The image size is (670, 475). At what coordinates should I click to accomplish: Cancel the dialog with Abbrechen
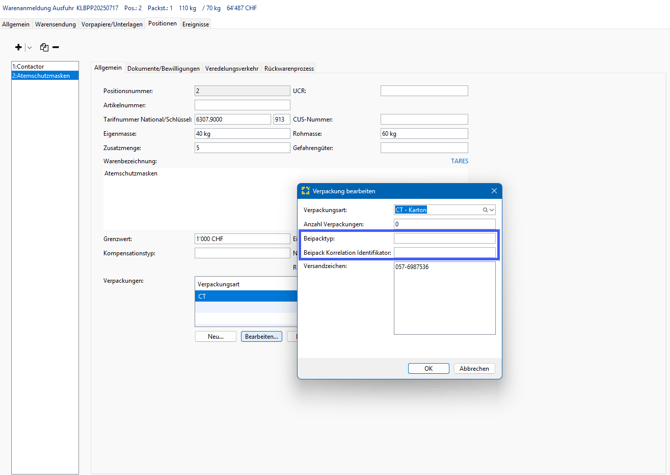(474, 368)
